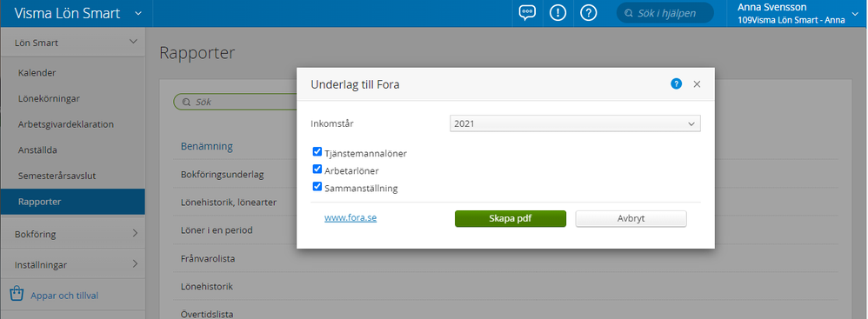This screenshot has width=868, height=319.
Task: Expand the Bokföring sidebar section
Action: pyautogui.click(x=72, y=234)
